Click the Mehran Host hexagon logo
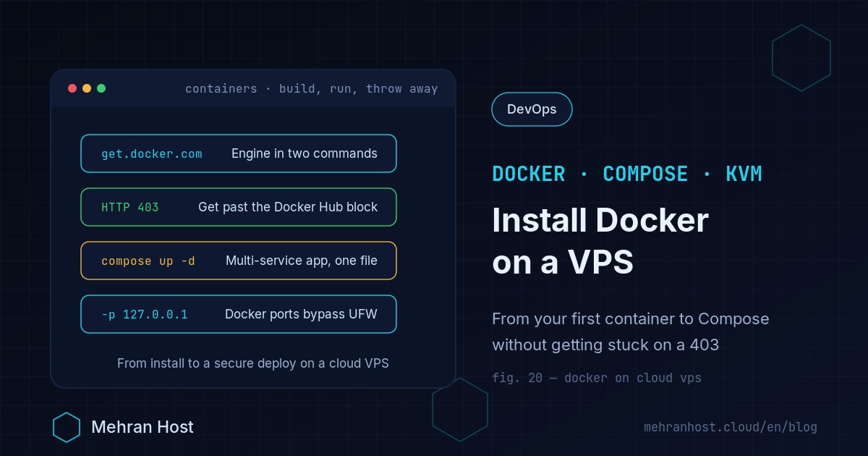 point(67,427)
